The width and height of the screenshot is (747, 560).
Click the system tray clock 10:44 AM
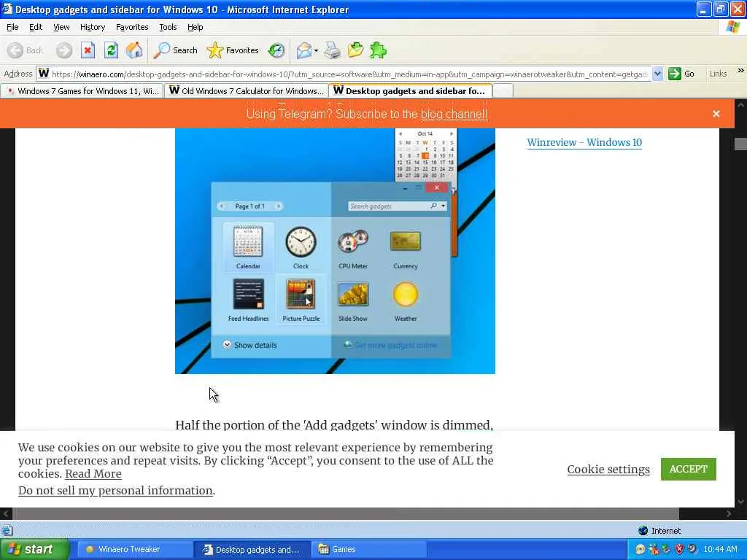pos(720,550)
